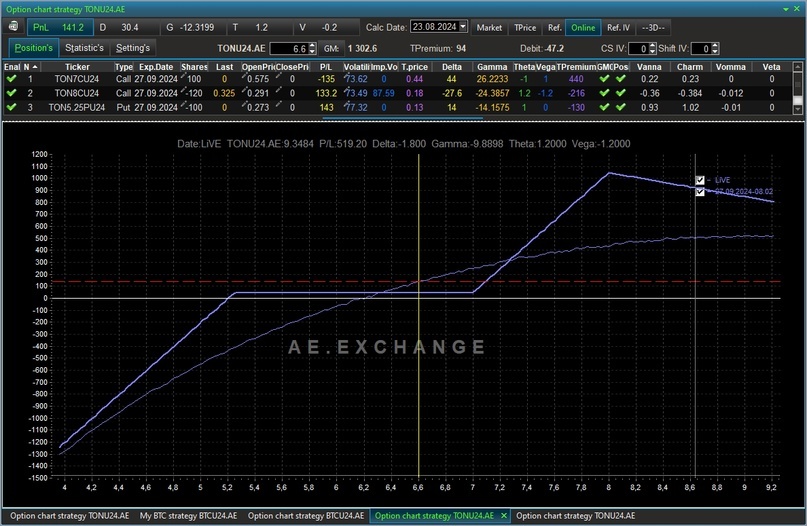Uncheck the 27.09.2024 legend series checkbox
Image resolution: width=807 pixels, height=526 pixels.
pos(699,192)
